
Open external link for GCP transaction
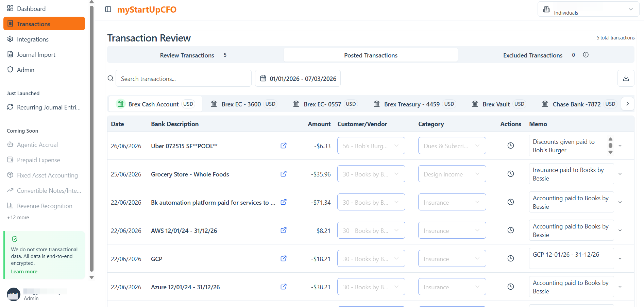click(x=283, y=258)
